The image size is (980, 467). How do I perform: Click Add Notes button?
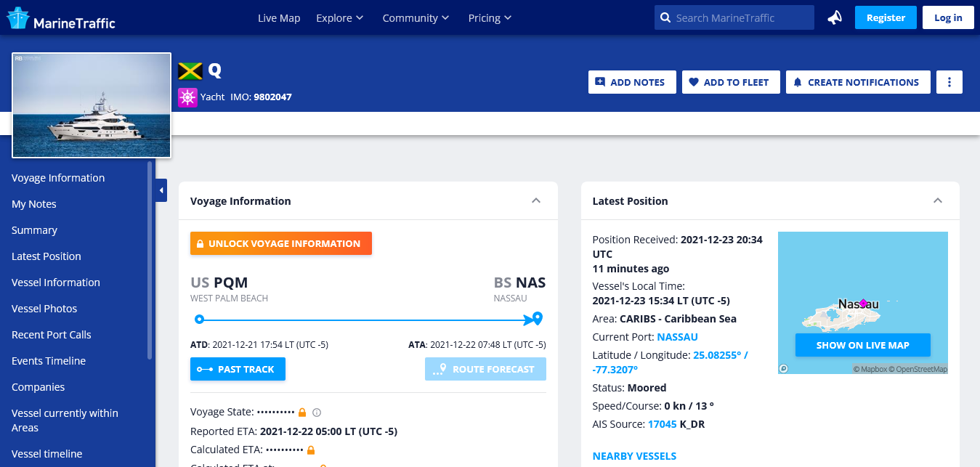[632, 82]
